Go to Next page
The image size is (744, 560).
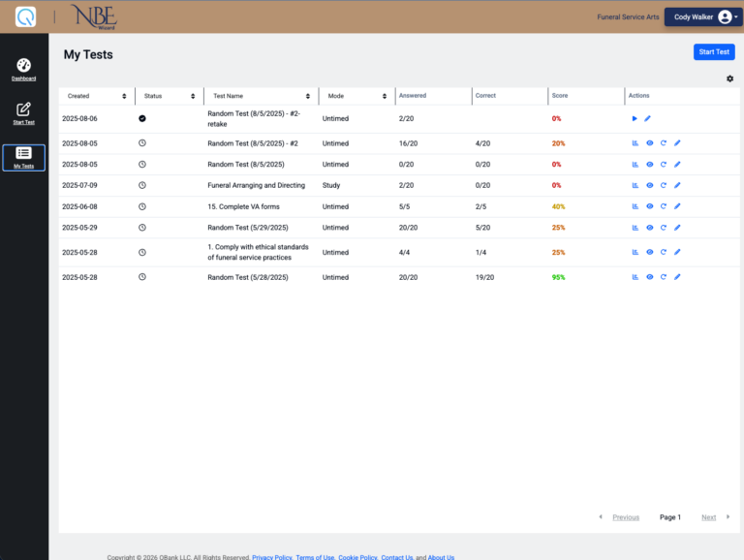coord(708,517)
